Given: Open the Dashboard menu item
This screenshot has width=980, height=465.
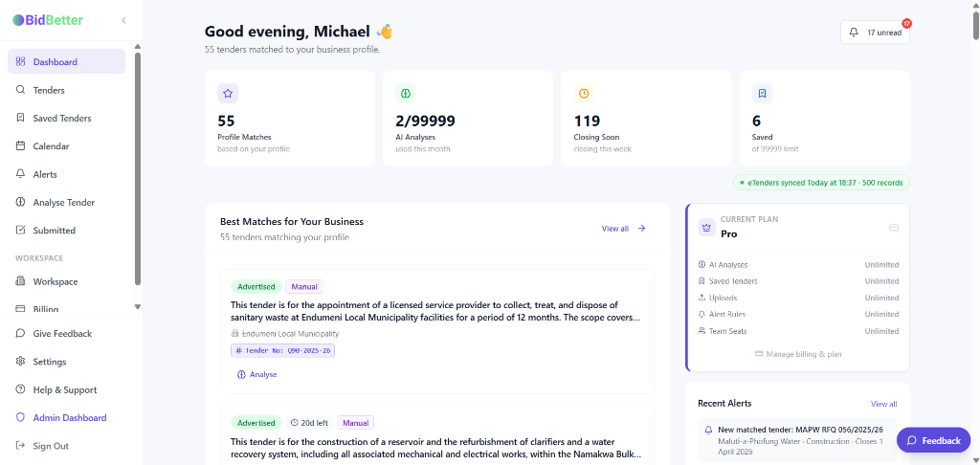Looking at the screenshot, I should click(x=66, y=62).
